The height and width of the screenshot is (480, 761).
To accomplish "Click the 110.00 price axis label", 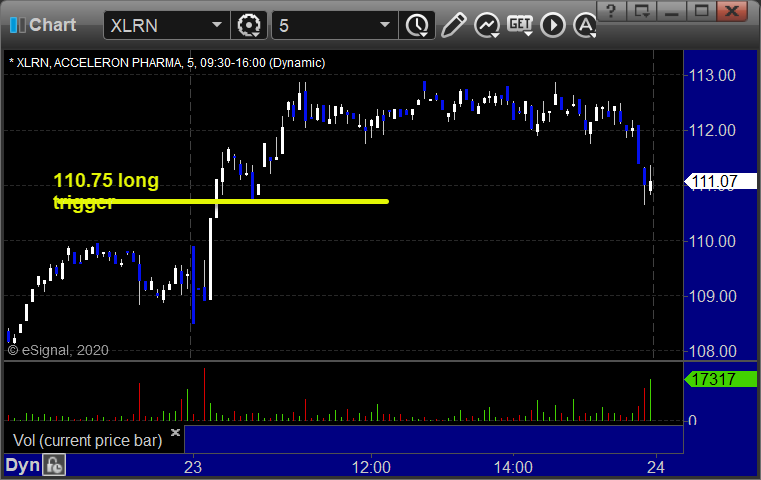I will pos(712,241).
